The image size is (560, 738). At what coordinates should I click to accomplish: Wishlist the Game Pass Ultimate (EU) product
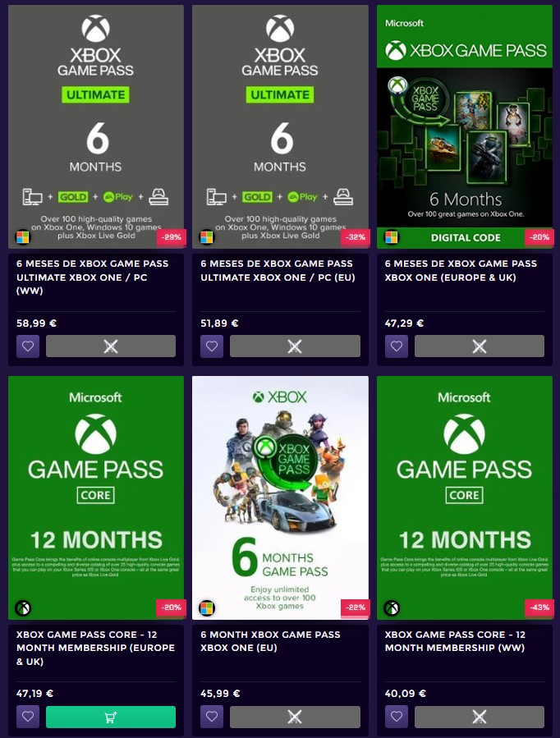coord(212,346)
